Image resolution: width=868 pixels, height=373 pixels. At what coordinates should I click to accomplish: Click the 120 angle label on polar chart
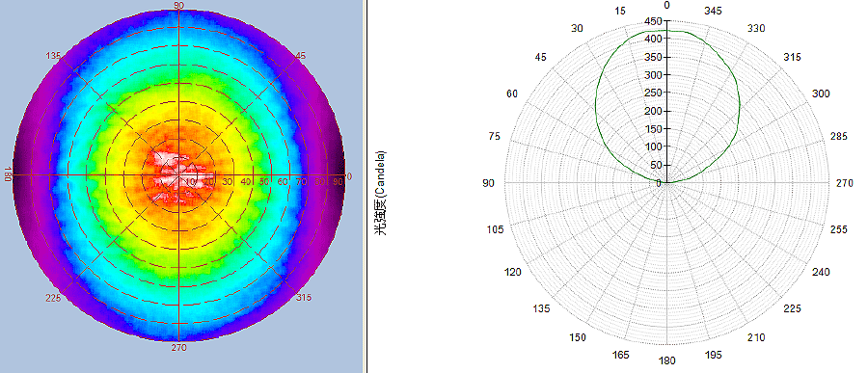click(514, 272)
